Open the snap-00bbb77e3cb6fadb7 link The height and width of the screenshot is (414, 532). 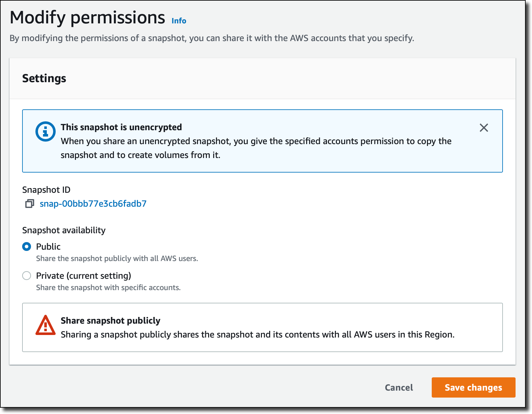pyautogui.click(x=93, y=204)
